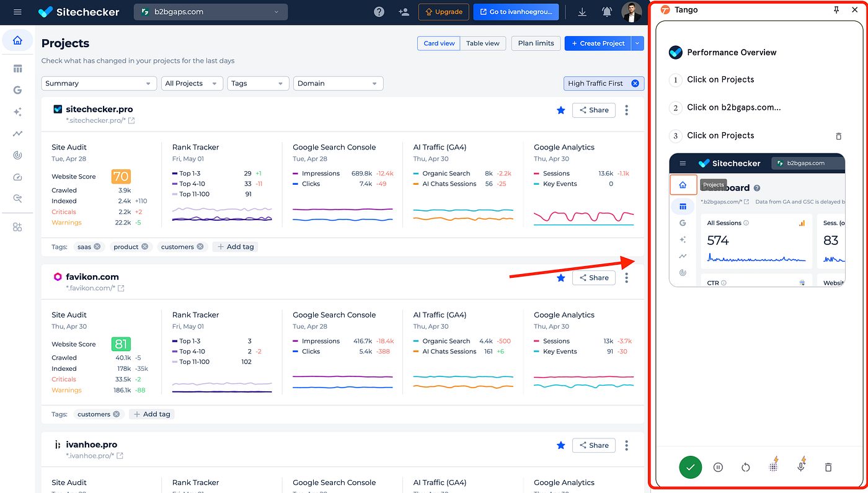Screen dimensions: 868x493
Task: Open the speedometer sidebar icon
Action: pyautogui.click(x=17, y=177)
